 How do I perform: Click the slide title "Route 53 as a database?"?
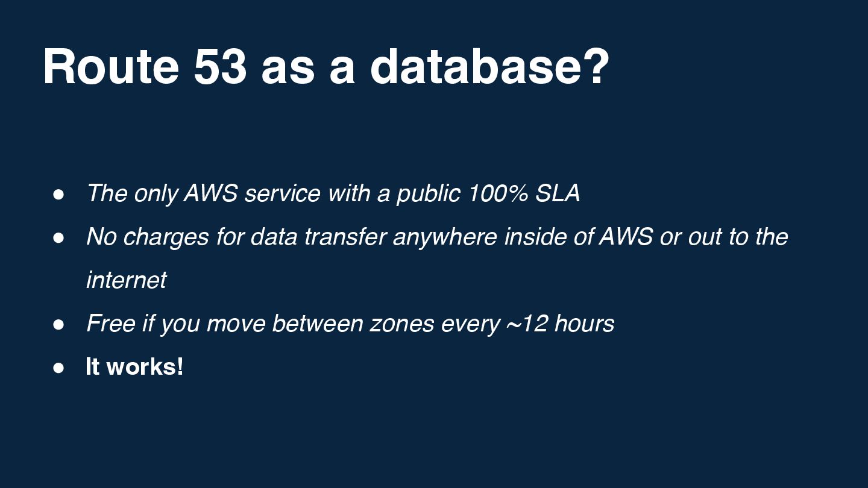(x=325, y=66)
